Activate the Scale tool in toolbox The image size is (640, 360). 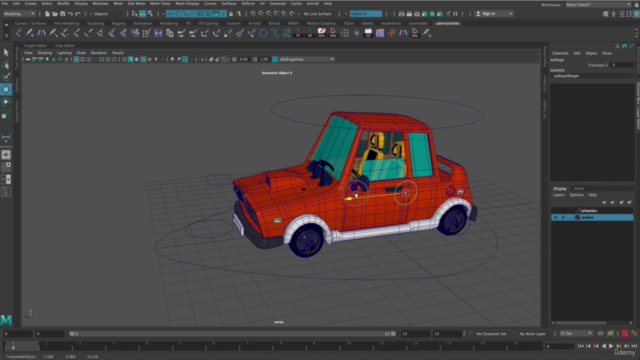click(x=6, y=115)
